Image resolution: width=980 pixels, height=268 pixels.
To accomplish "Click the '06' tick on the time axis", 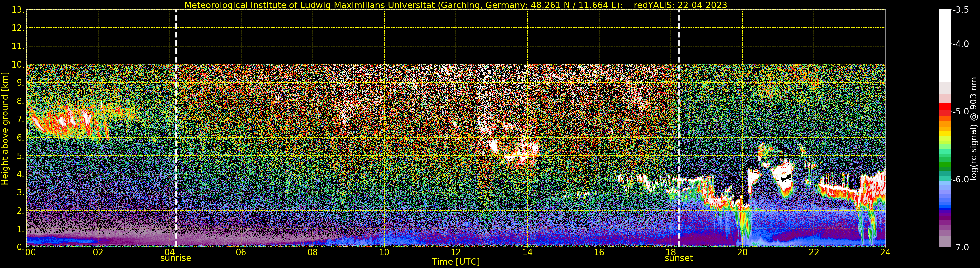I will 241,252.
